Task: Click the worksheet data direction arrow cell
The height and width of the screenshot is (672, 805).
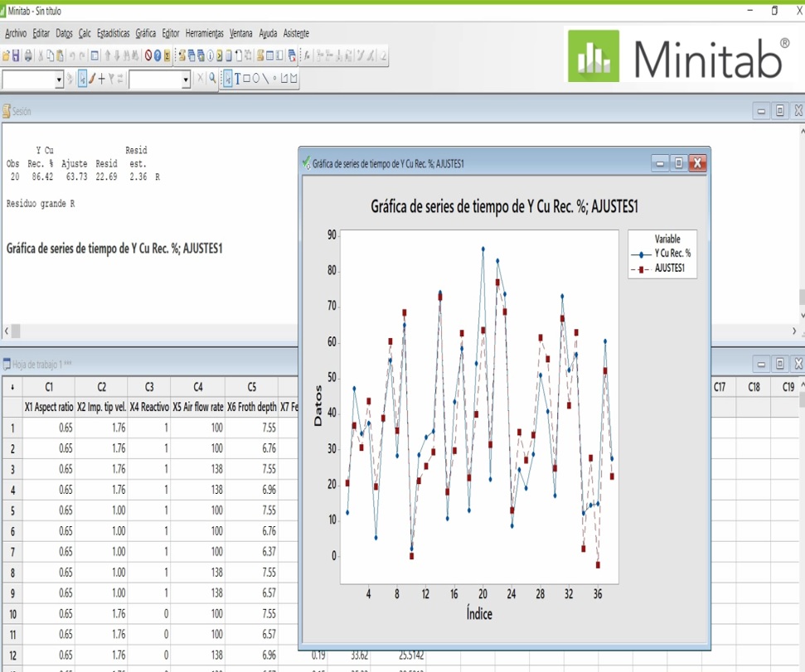Action: [x=12, y=387]
